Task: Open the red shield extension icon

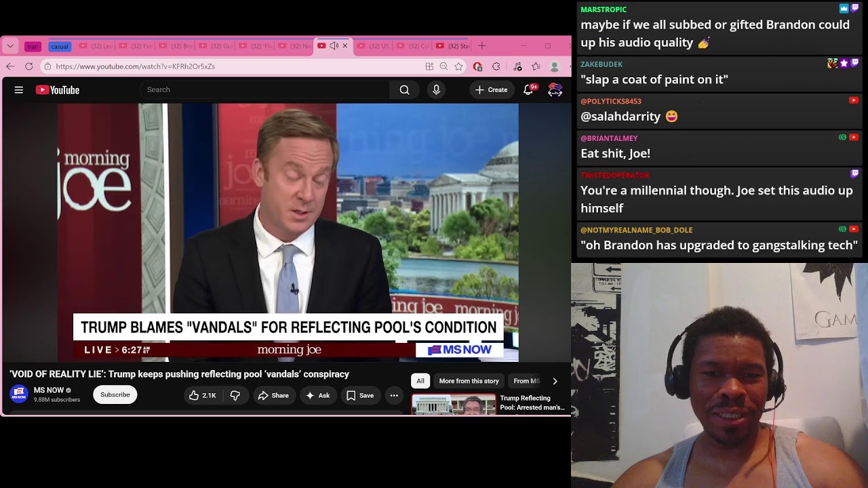Action: (x=477, y=66)
